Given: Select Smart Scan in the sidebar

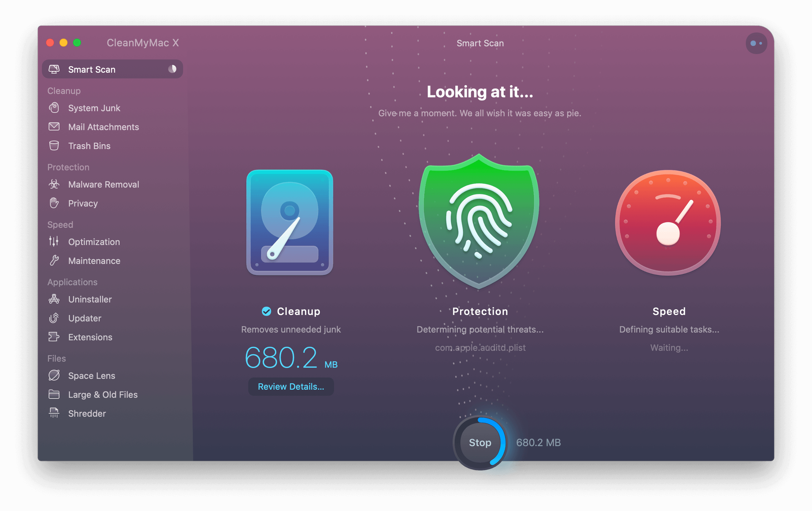Looking at the screenshot, I should (92, 69).
